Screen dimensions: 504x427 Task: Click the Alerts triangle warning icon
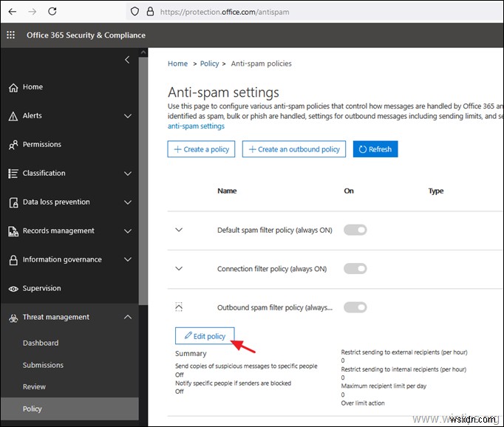(x=13, y=116)
